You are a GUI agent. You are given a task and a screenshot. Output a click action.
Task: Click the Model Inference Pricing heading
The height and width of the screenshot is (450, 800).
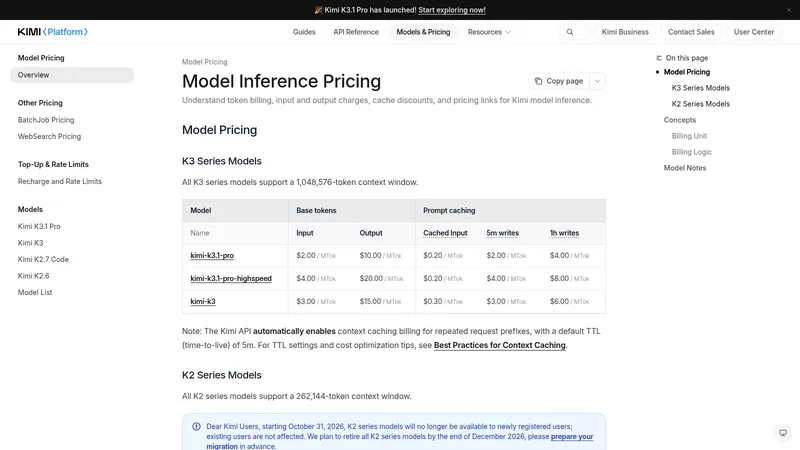[x=281, y=81]
